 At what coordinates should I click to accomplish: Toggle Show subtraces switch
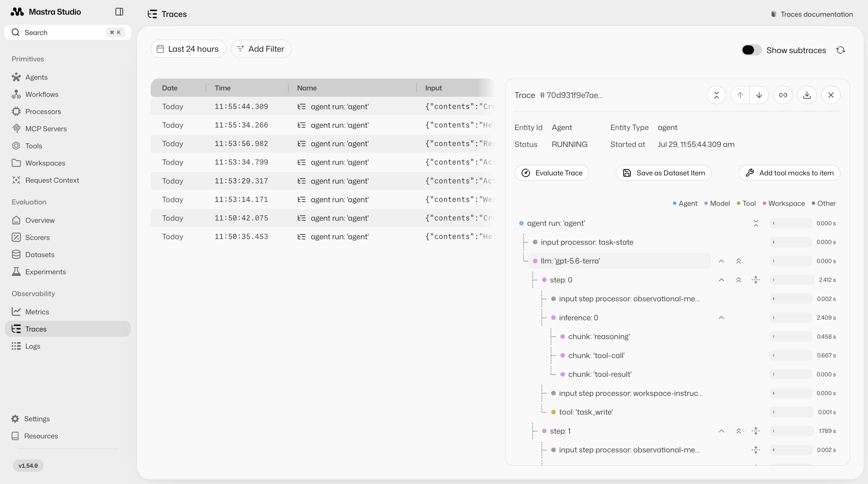[x=751, y=50]
